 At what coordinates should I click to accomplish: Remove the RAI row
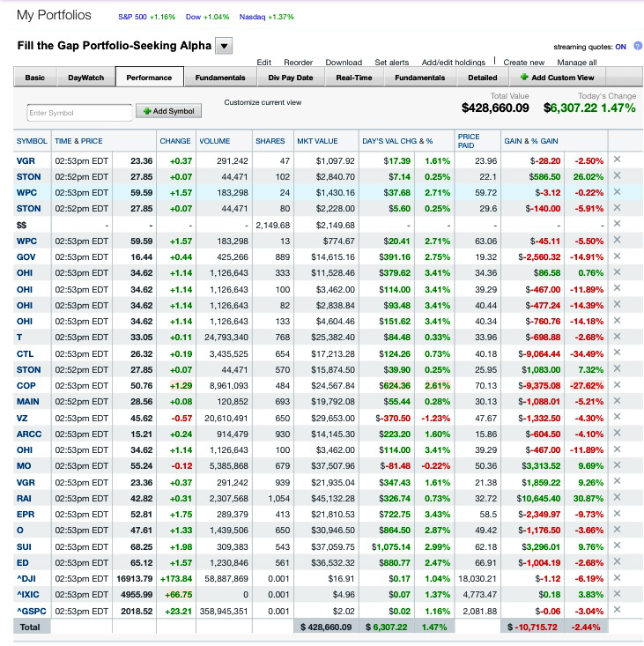pos(617,497)
